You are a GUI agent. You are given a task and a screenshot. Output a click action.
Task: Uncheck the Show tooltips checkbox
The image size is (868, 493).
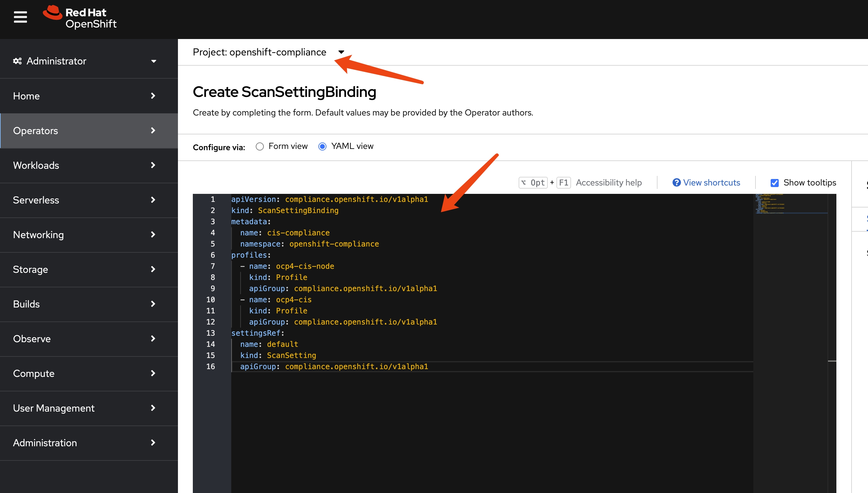click(x=774, y=183)
